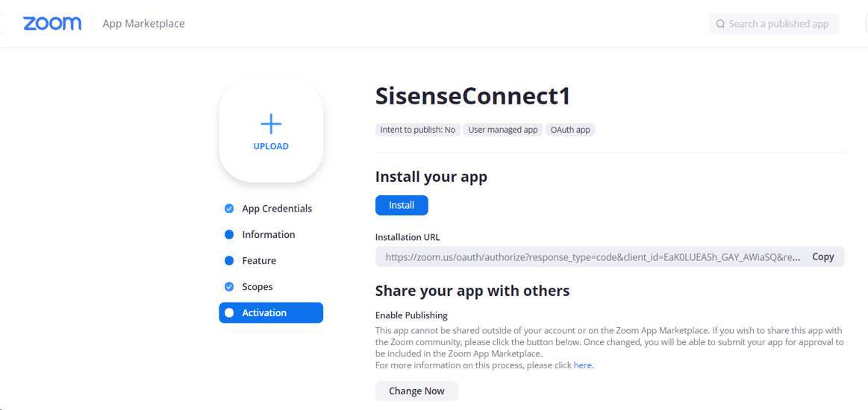Click the Search a published app field
Image resolution: width=868 pixels, height=410 pixels.
pyautogui.click(x=774, y=24)
